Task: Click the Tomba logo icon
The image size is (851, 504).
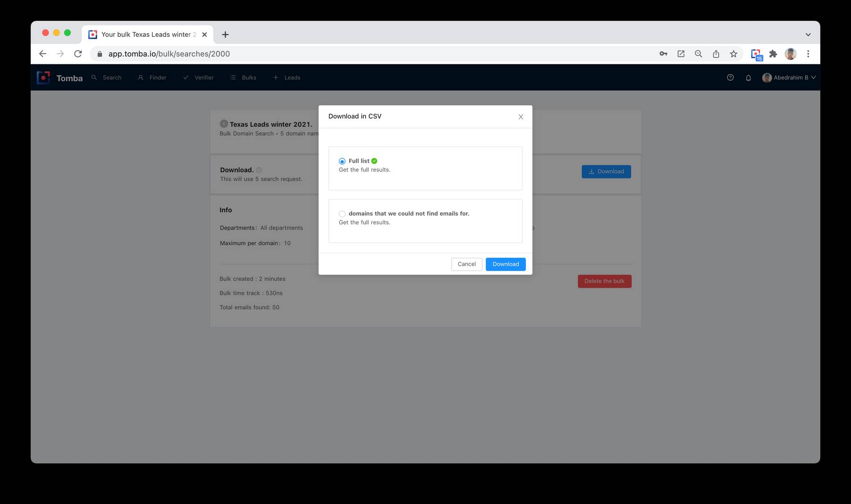Action: (x=43, y=78)
